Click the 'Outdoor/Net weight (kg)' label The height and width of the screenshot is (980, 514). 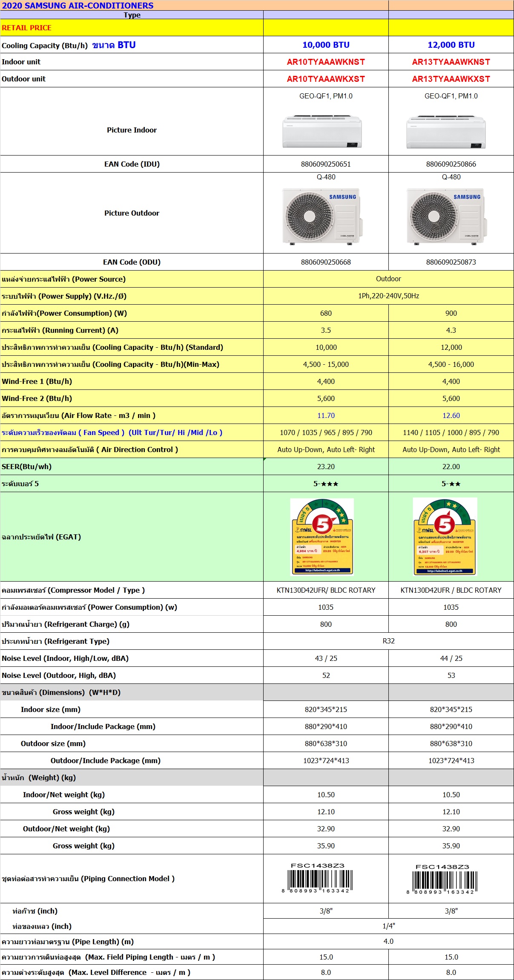click(x=66, y=829)
